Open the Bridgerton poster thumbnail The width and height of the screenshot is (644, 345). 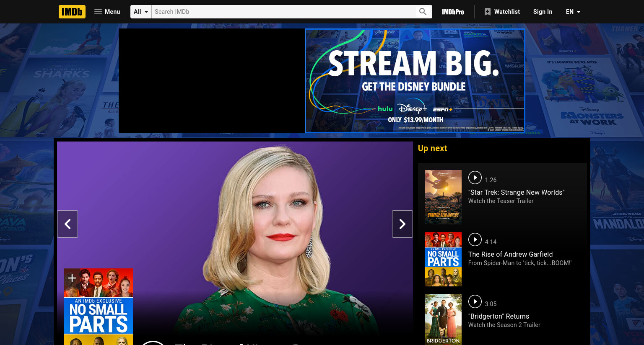point(443,319)
